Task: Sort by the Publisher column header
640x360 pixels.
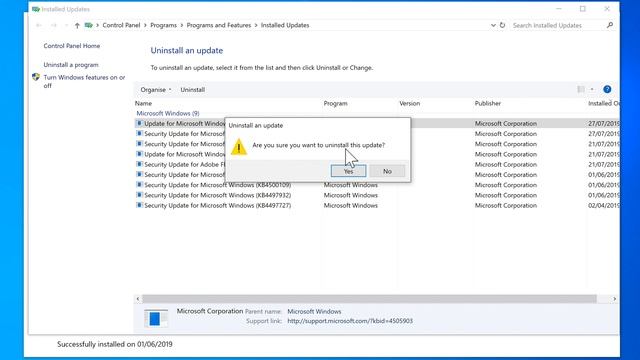Action: [x=487, y=103]
